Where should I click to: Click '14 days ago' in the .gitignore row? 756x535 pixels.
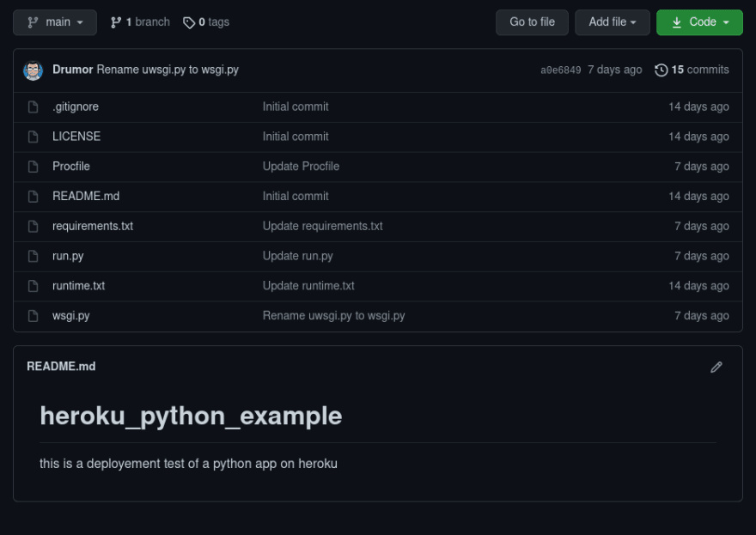click(x=698, y=107)
